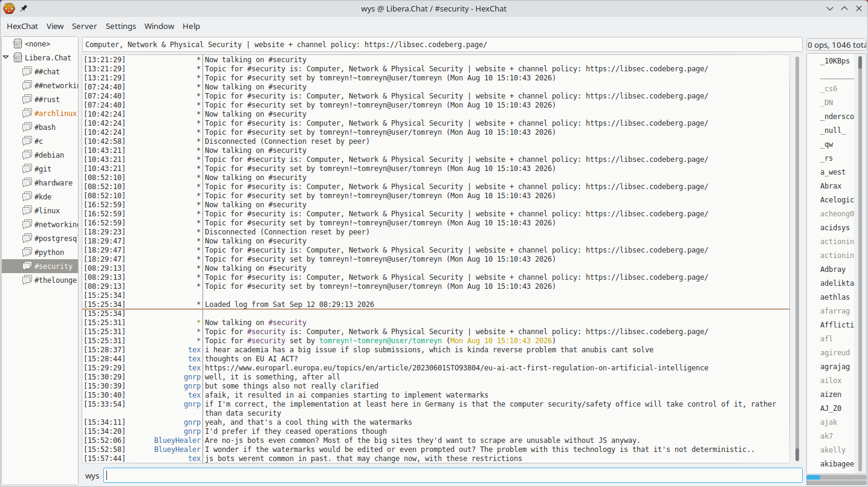Click the wys nickname button
This screenshot has height=487, width=868.
(x=92, y=476)
